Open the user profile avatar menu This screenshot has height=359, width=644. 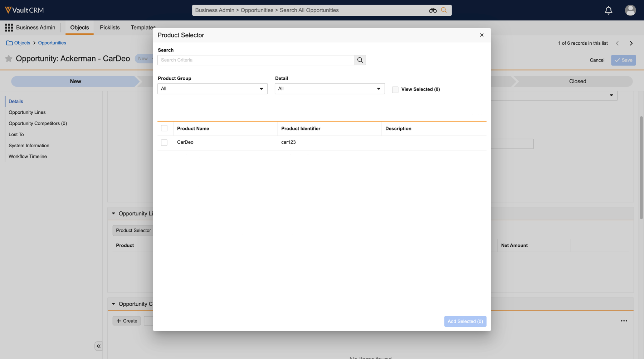(x=630, y=10)
